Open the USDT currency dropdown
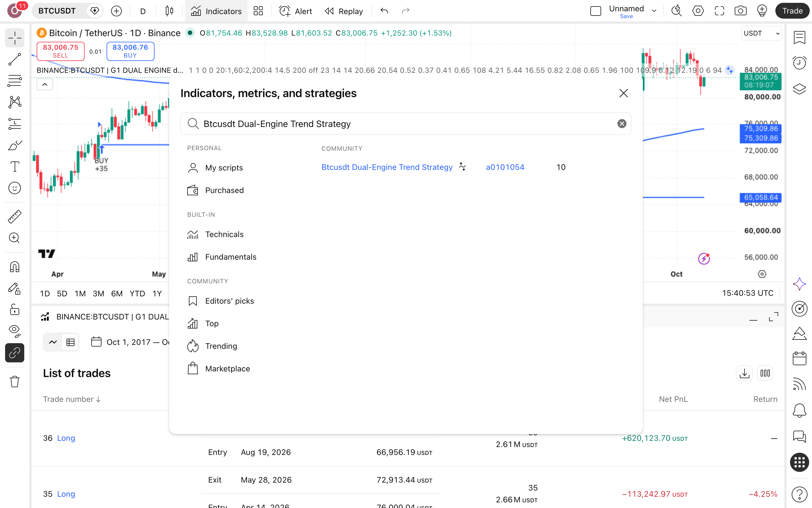 [761, 33]
